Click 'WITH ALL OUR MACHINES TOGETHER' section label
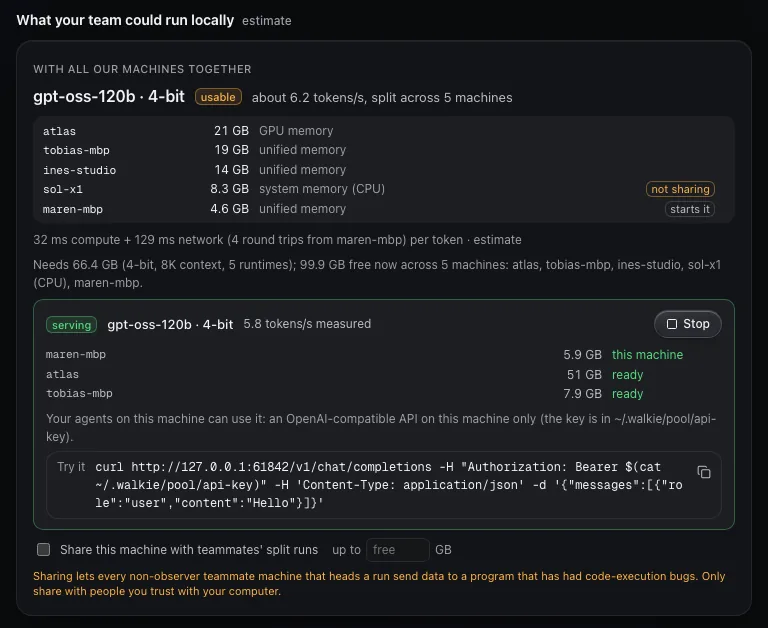 click(142, 69)
